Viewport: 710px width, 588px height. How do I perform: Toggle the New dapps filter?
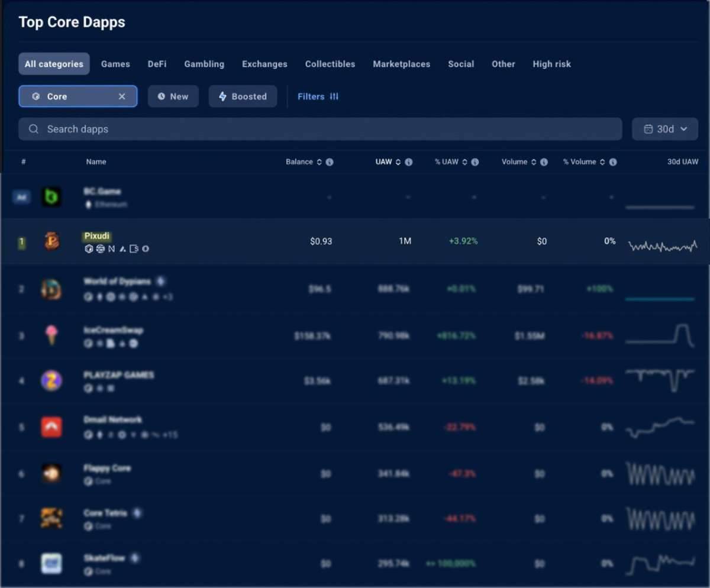click(x=173, y=96)
